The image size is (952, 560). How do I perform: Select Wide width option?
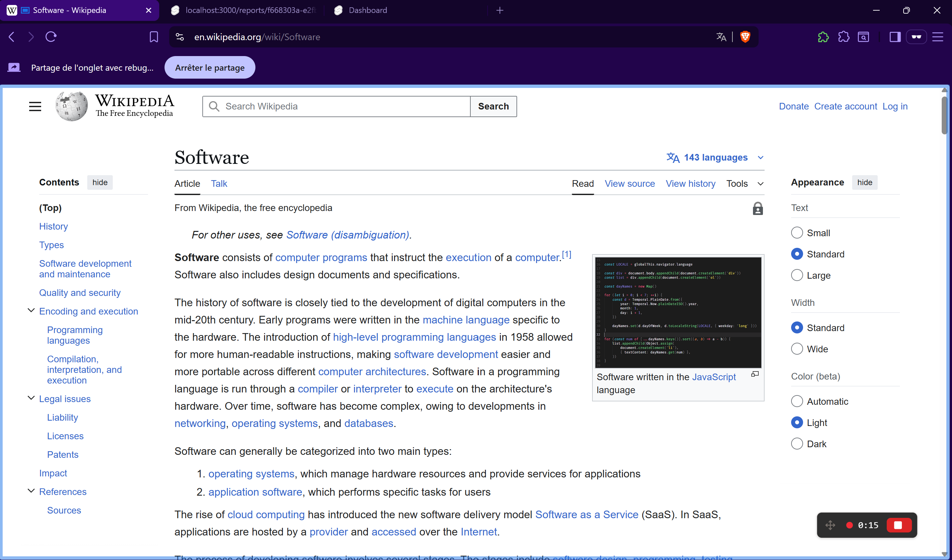coord(797,349)
